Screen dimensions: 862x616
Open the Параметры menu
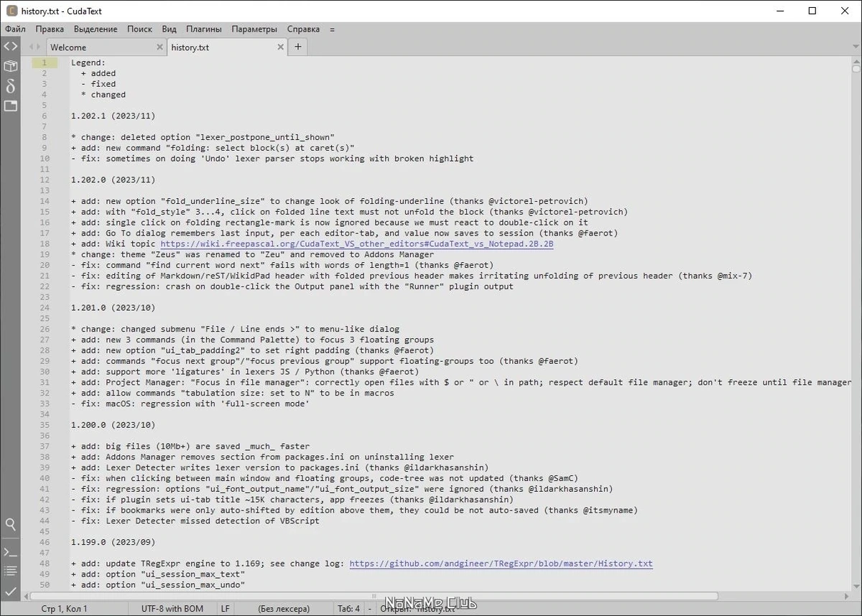[x=254, y=29]
